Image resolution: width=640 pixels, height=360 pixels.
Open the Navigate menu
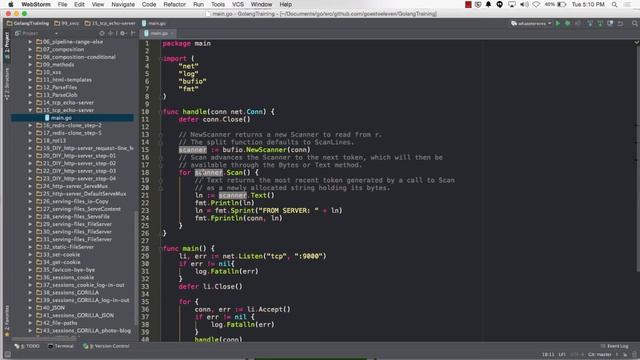click(123, 4)
